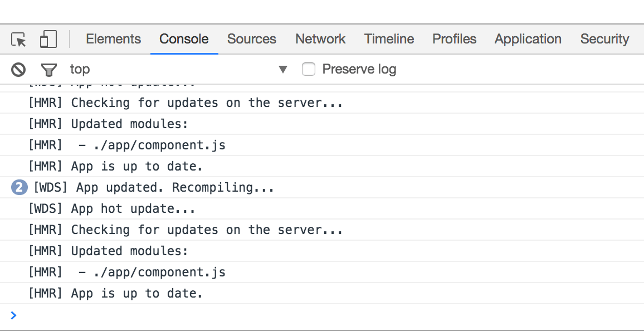Activate the inspect element picker icon
Image resolution: width=644 pixels, height=331 pixels.
tap(18, 39)
